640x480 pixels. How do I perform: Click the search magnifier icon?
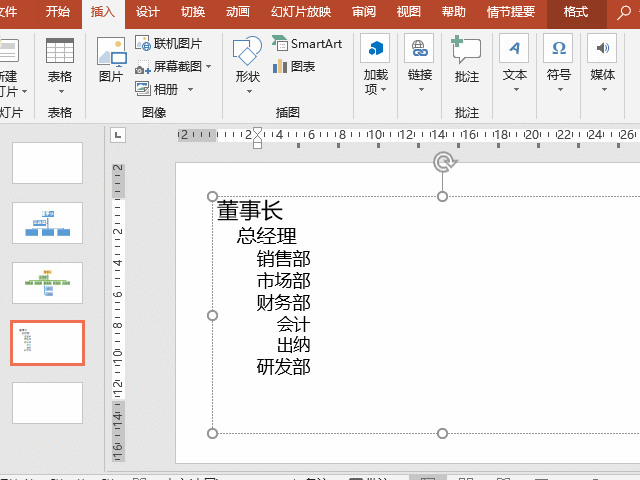coord(623,12)
